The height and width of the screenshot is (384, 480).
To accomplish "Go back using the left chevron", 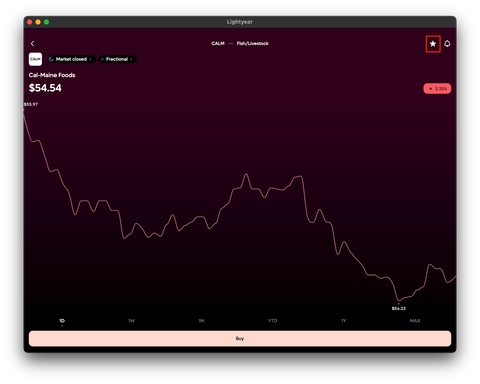I will click(33, 44).
